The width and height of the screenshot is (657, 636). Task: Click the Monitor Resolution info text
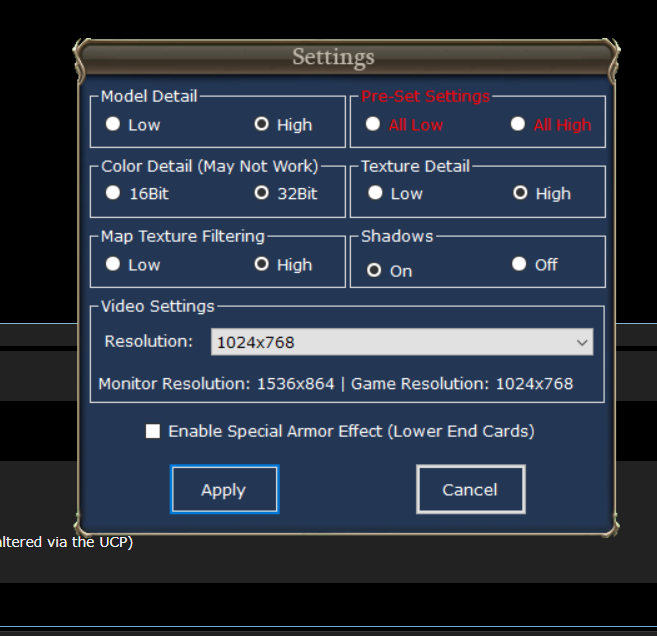335,384
